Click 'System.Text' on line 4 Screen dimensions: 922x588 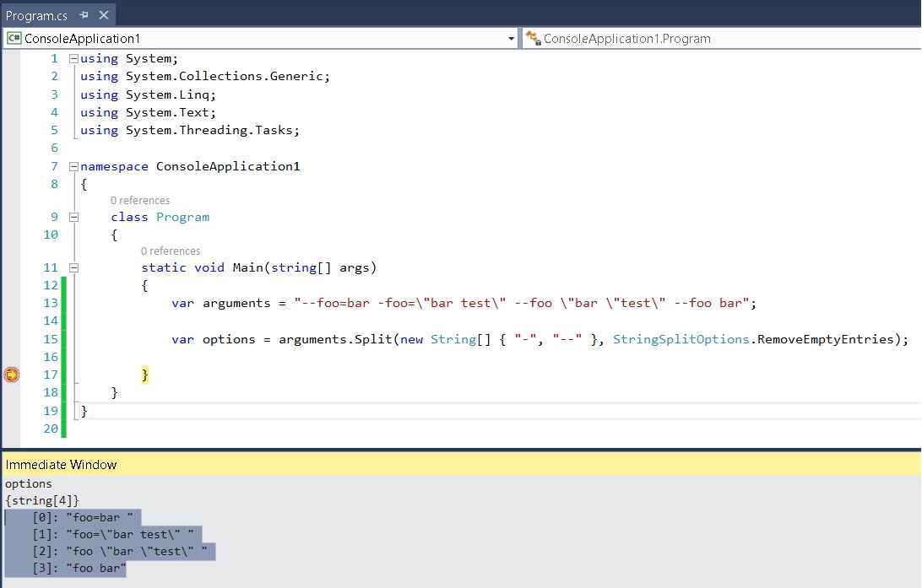(167, 112)
